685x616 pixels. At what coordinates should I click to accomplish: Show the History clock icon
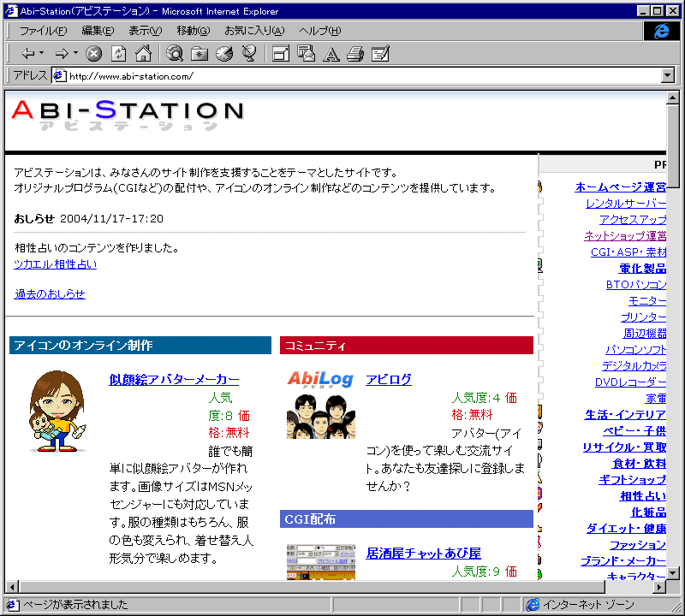pos(224,54)
